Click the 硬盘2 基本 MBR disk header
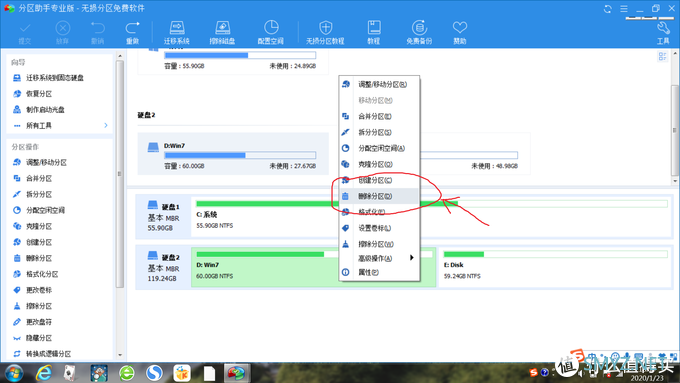 pyautogui.click(x=163, y=267)
